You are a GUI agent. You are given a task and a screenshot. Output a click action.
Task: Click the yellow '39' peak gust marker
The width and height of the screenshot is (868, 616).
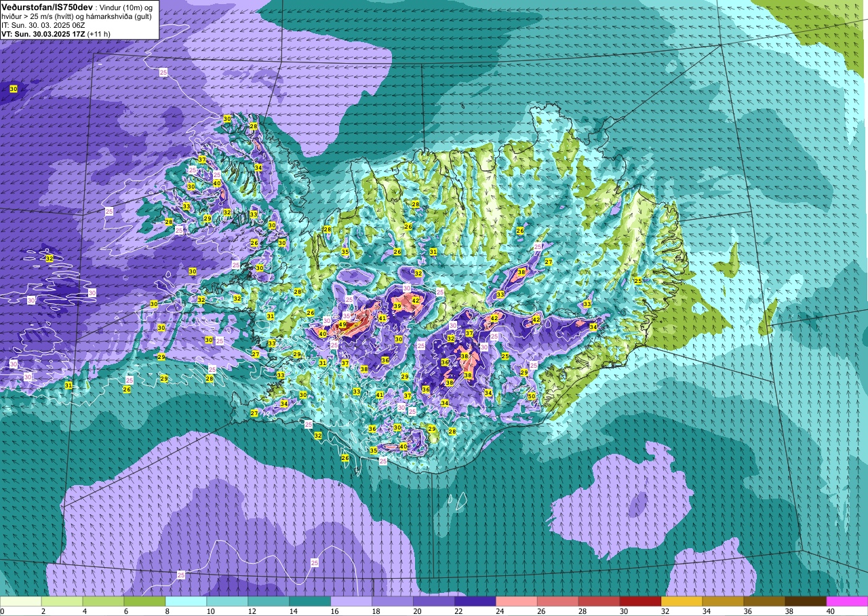(x=397, y=307)
